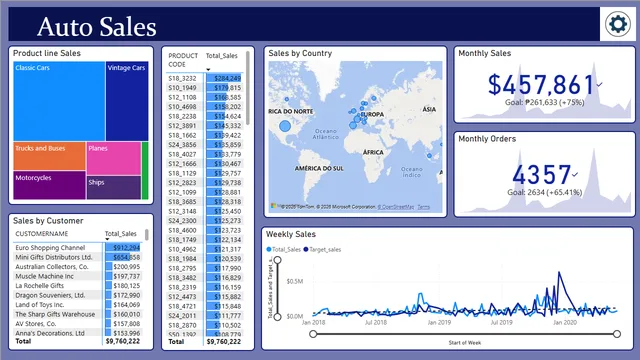Image resolution: width=640 pixels, height=360 pixels.
Task: Select product row S18_4027
Action: click(x=204, y=154)
